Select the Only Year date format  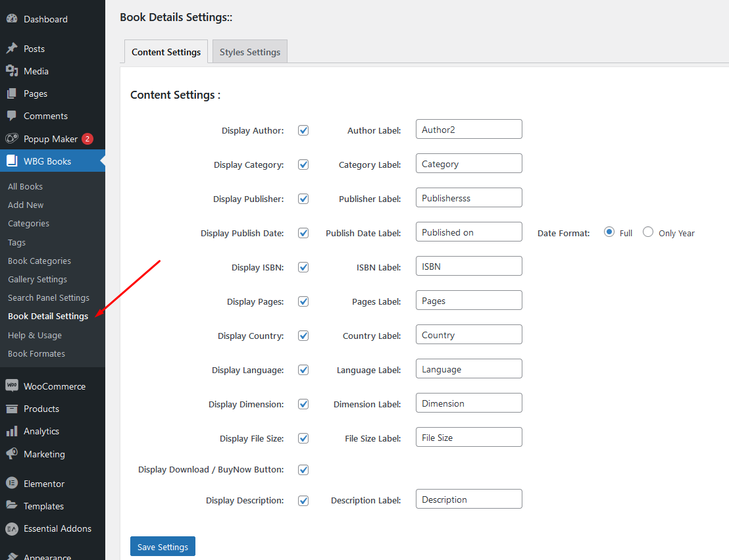coord(648,232)
